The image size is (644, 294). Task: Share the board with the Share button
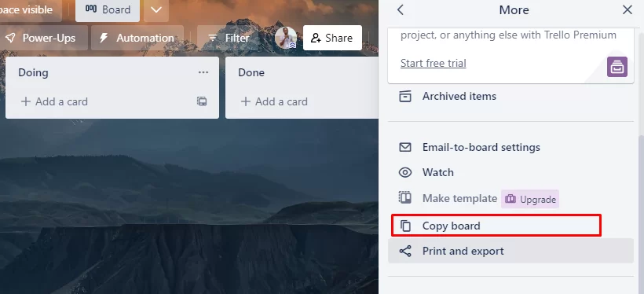coord(332,38)
